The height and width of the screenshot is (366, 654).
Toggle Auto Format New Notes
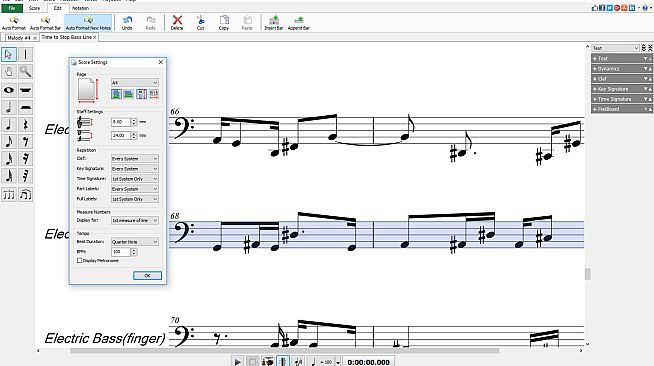point(88,23)
